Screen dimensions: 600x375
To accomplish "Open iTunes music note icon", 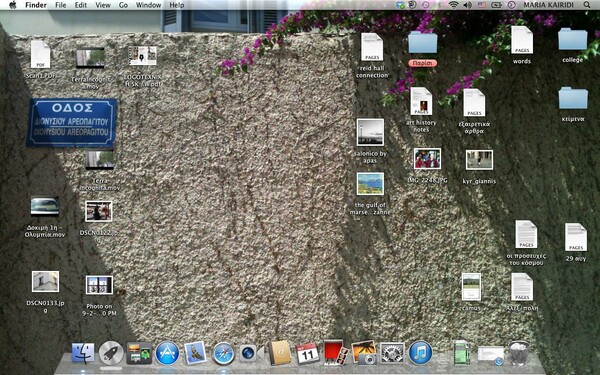I will 420,352.
